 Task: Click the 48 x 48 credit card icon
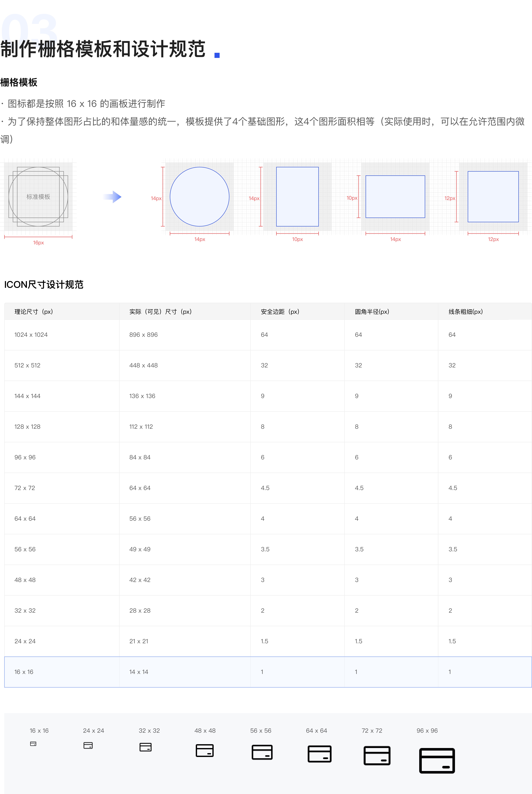pyautogui.click(x=205, y=751)
